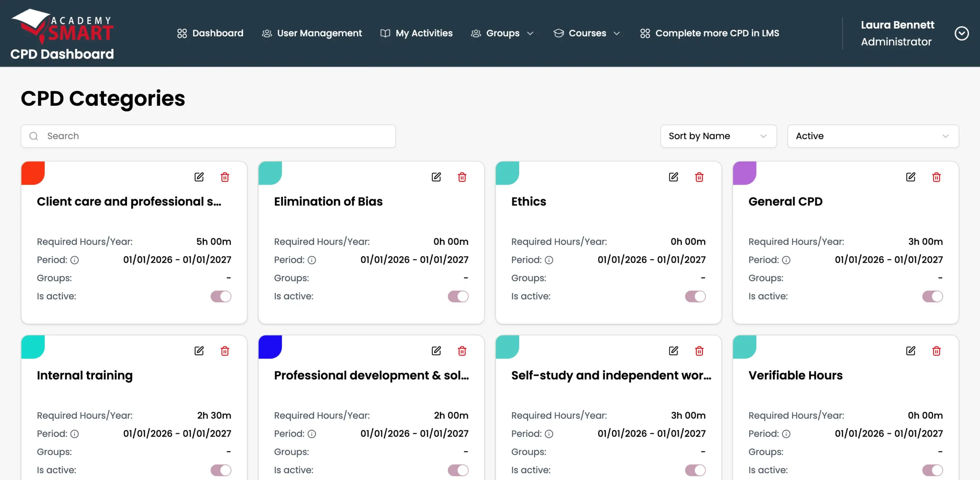Edit the Ethics category
The height and width of the screenshot is (480, 980).
pos(673,177)
